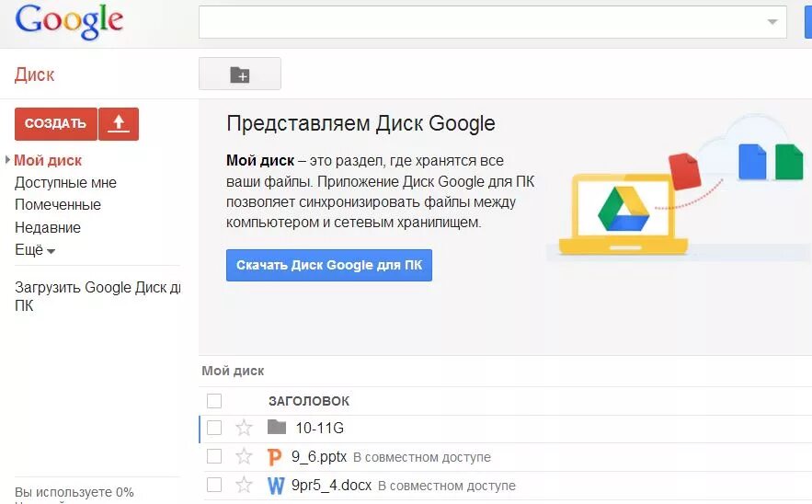Expand the Ещё menu
This screenshot has height=504, width=812.
click(x=35, y=250)
